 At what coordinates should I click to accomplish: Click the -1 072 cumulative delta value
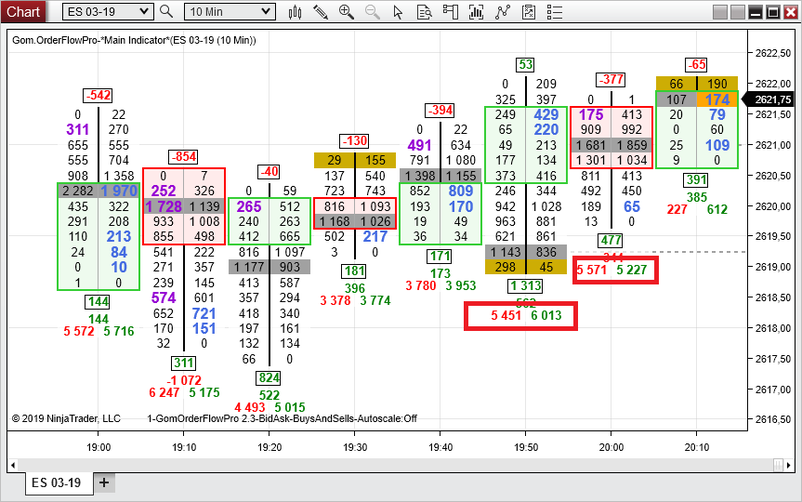184,380
